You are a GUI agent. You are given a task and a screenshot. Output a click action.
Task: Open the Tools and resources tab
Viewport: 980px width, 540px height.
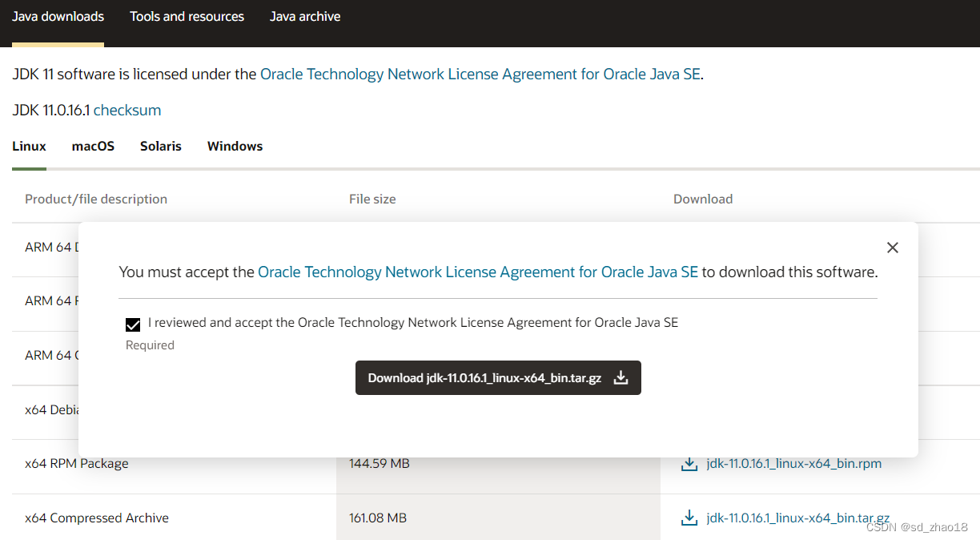pyautogui.click(x=187, y=17)
